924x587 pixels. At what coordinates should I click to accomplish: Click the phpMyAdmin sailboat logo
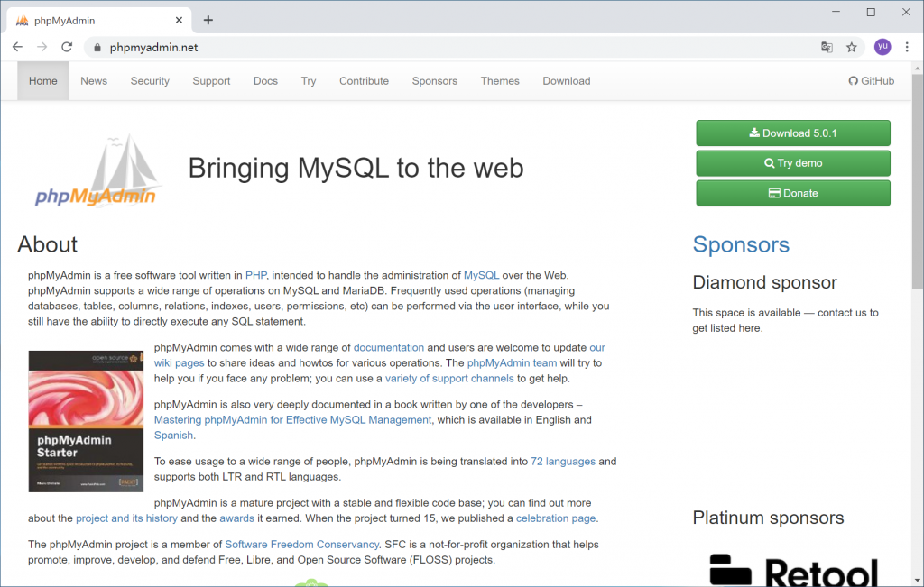96,171
